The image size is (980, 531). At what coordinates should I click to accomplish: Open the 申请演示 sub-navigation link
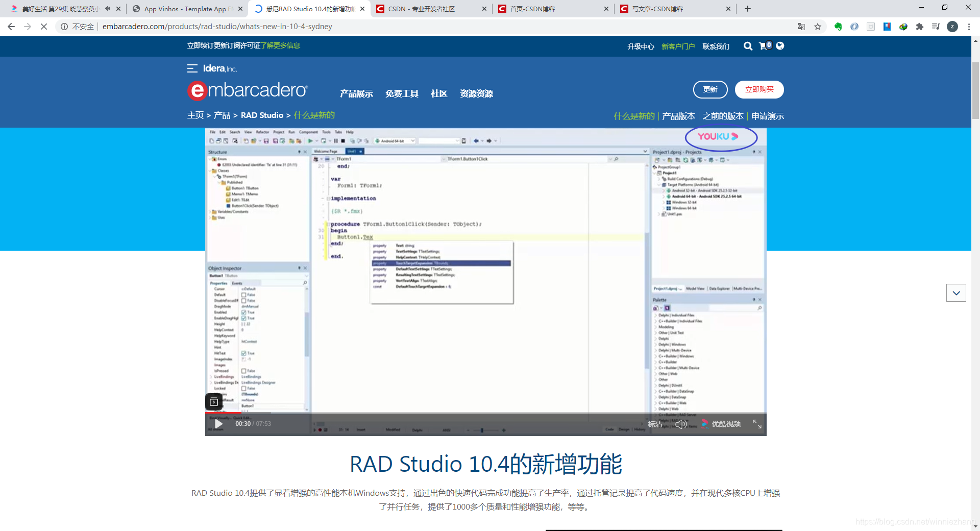[767, 116]
